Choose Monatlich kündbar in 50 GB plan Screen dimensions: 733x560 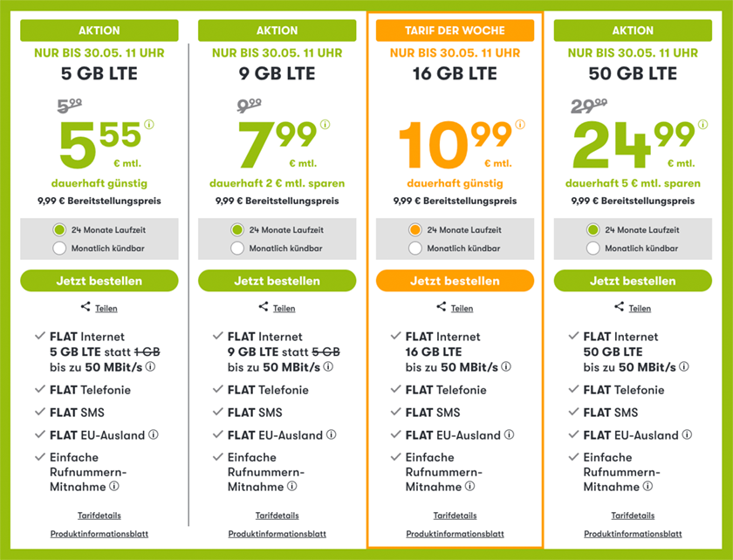point(593,249)
